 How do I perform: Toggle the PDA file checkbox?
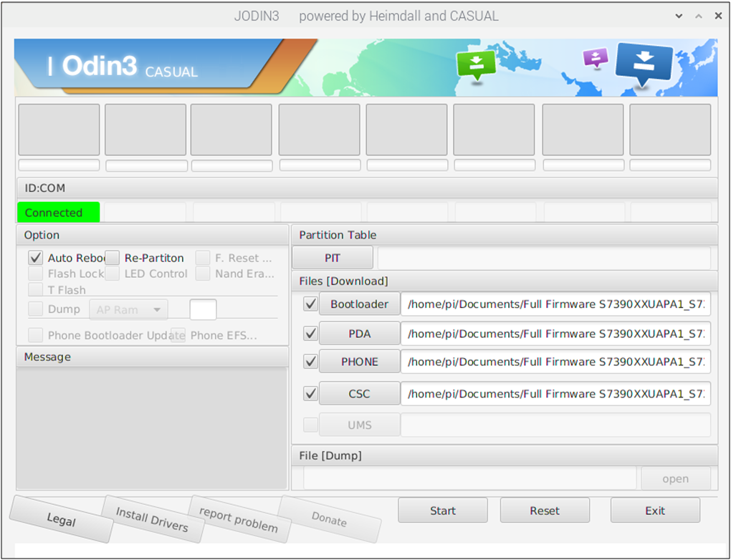tap(310, 334)
